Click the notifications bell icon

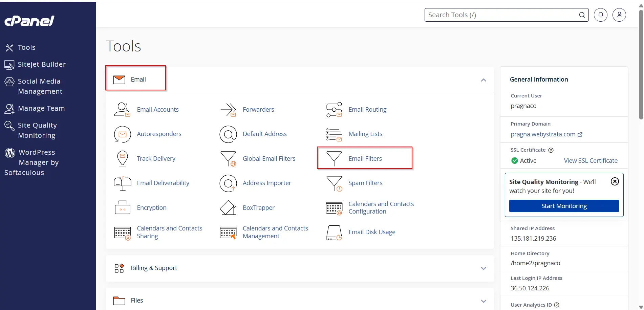pyautogui.click(x=601, y=15)
